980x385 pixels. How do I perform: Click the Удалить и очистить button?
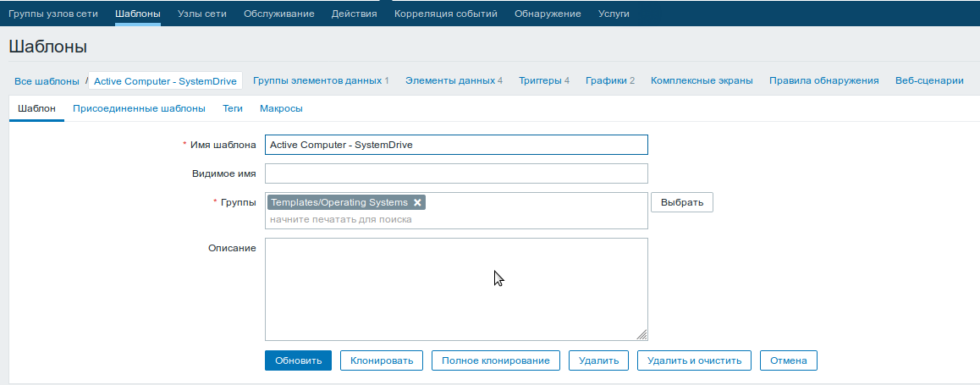(x=694, y=360)
